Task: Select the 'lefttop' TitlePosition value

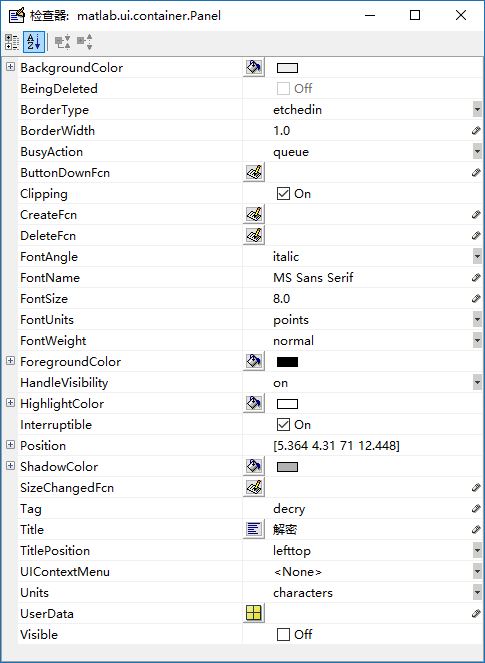Action: coord(292,551)
